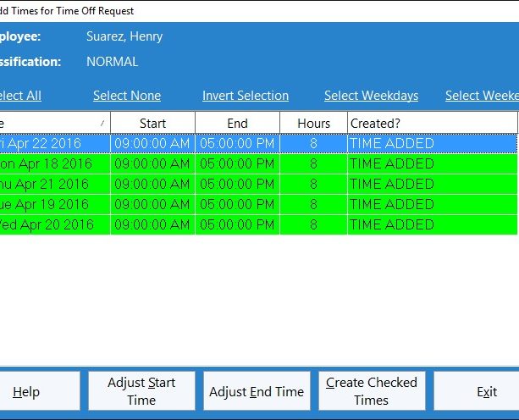Image resolution: width=519 pixels, height=420 pixels.
Task: Click start time 09:00:00 AM for Apr 19
Action: click(x=152, y=204)
